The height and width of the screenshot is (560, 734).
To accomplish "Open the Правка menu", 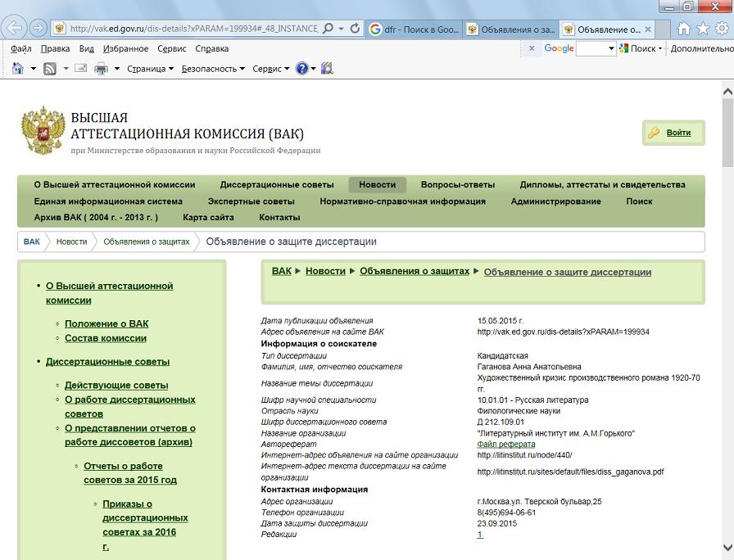I will pyautogui.click(x=55, y=48).
